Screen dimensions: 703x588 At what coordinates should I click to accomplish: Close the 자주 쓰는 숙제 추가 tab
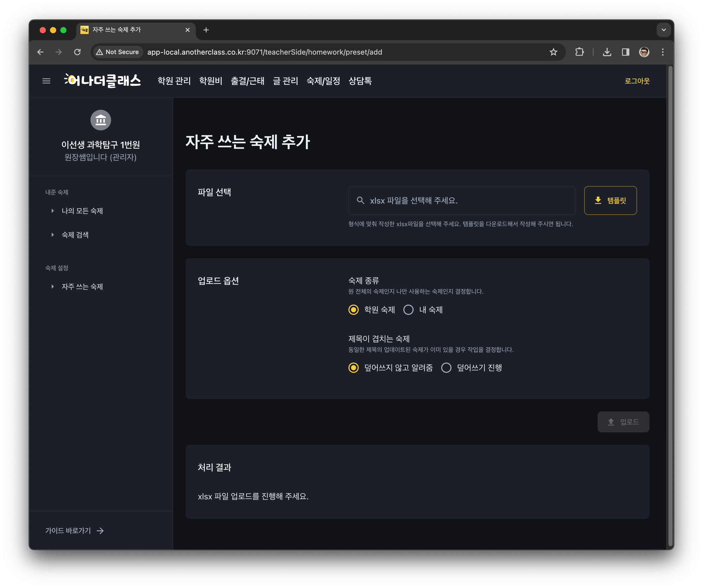click(188, 30)
